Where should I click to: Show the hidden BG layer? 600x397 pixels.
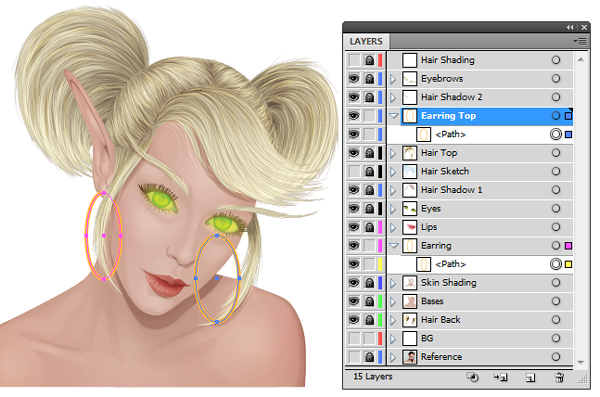click(x=354, y=338)
